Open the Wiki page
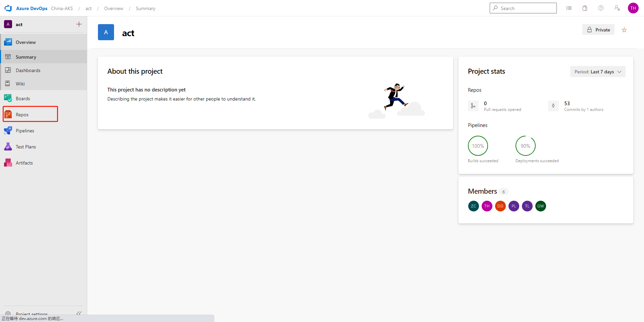 tap(44, 84)
